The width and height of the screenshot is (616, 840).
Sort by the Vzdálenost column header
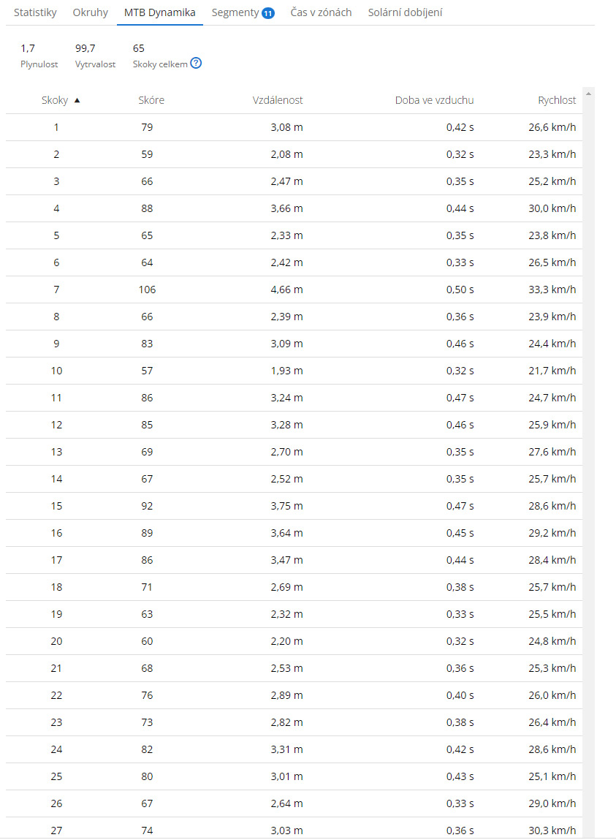278,100
